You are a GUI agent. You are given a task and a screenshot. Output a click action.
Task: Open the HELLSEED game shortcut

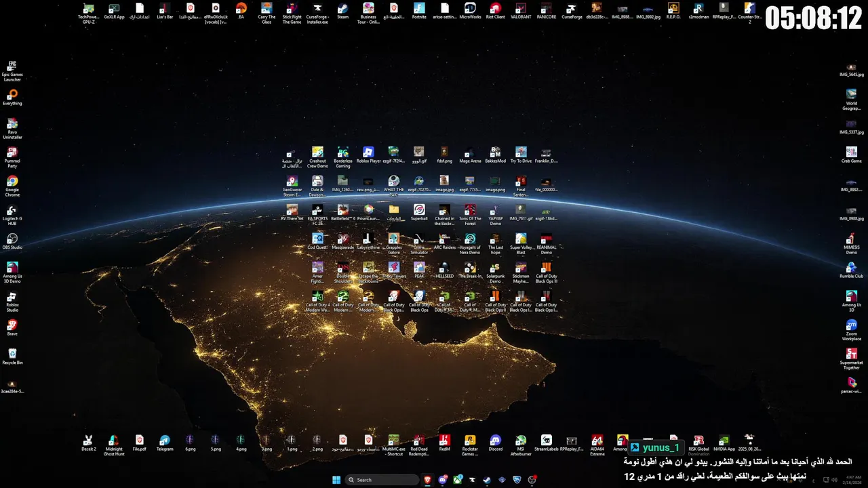click(444, 270)
